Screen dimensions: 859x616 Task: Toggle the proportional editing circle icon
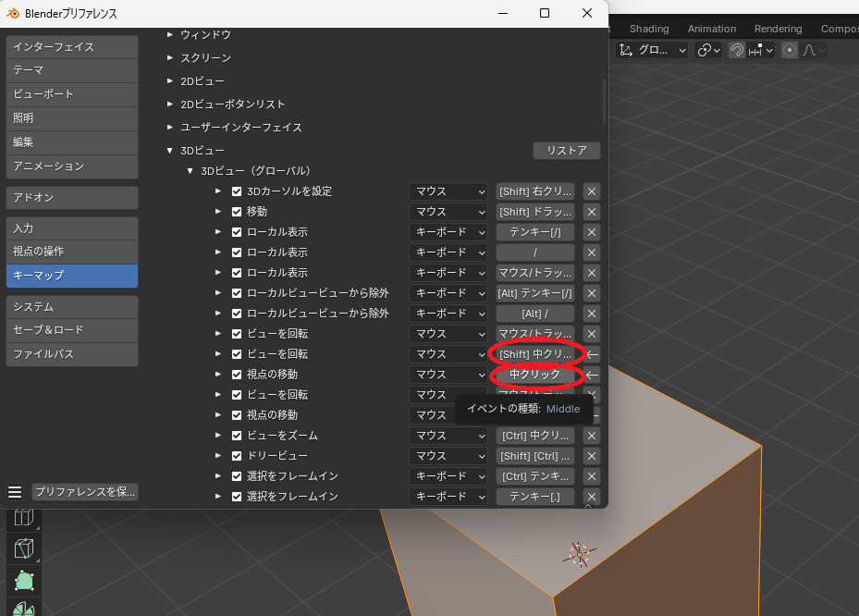(x=790, y=51)
